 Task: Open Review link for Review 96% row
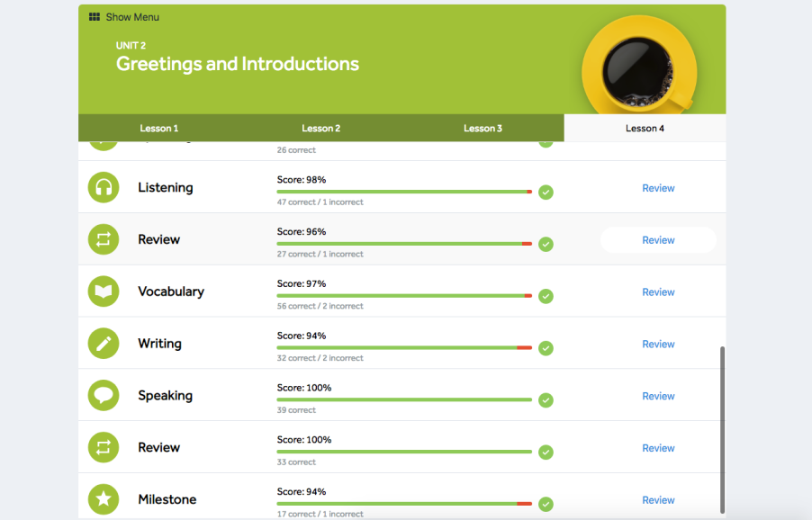[658, 240]
